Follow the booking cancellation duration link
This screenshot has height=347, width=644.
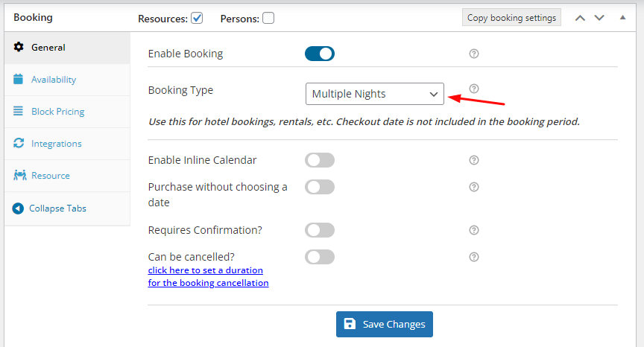click(x=208, y=276)
